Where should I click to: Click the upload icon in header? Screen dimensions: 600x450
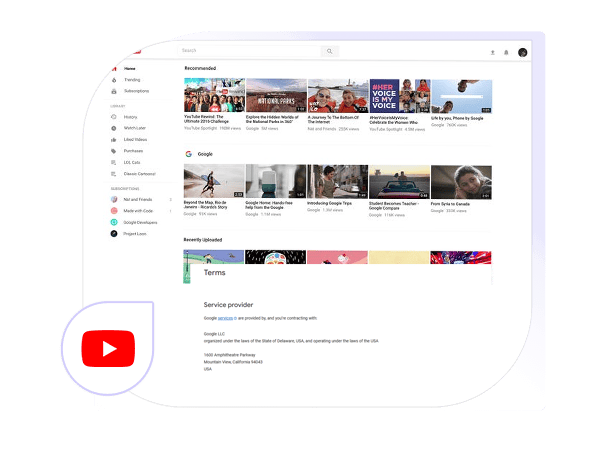[493, 52]
